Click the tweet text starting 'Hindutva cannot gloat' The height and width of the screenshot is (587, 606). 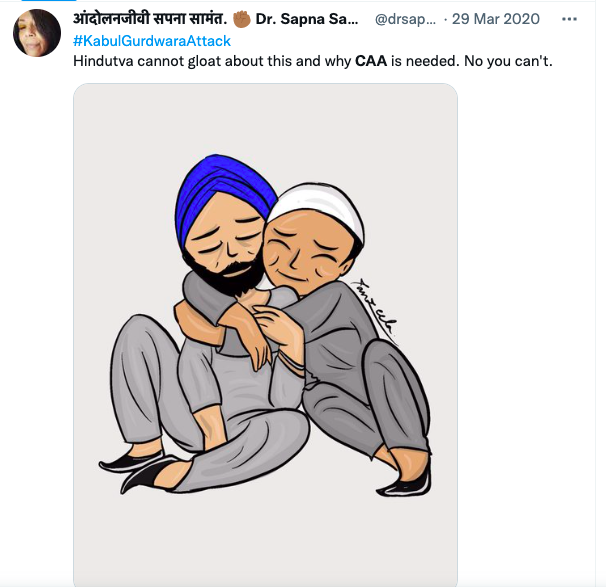tap(313, 61)
